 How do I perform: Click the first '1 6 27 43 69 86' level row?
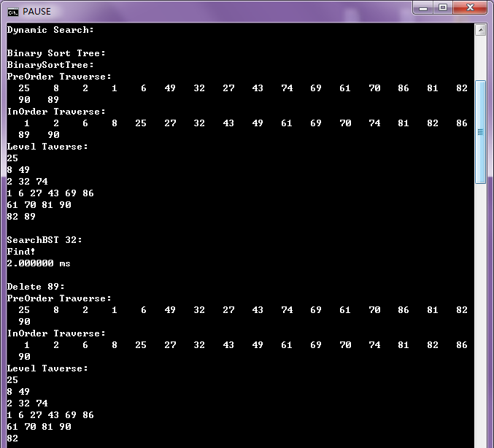[50, 193]
